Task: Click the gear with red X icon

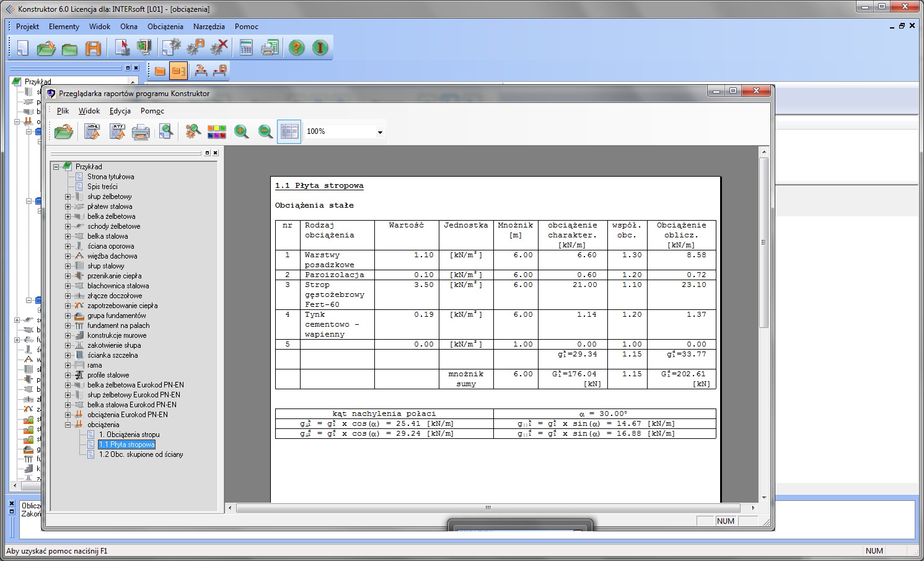Action: coord(219,48)
